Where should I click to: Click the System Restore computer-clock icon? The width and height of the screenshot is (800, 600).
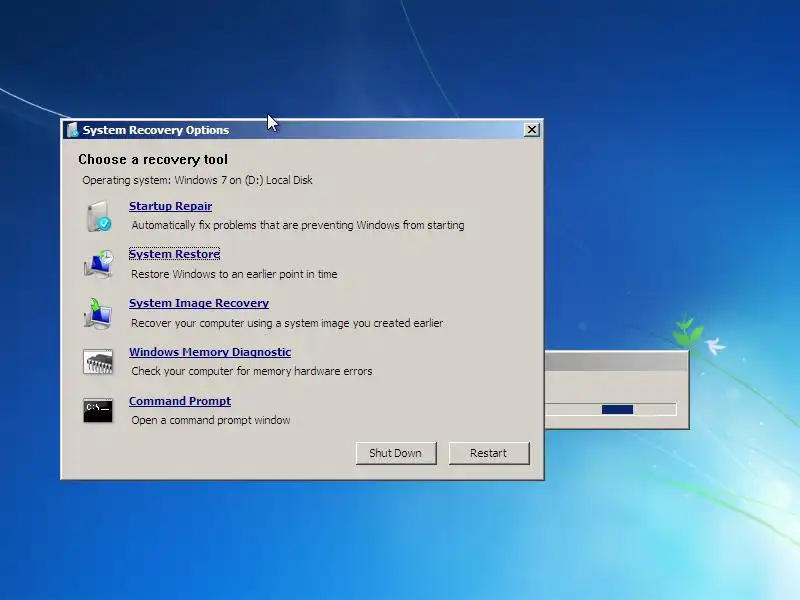pos(98,264)
